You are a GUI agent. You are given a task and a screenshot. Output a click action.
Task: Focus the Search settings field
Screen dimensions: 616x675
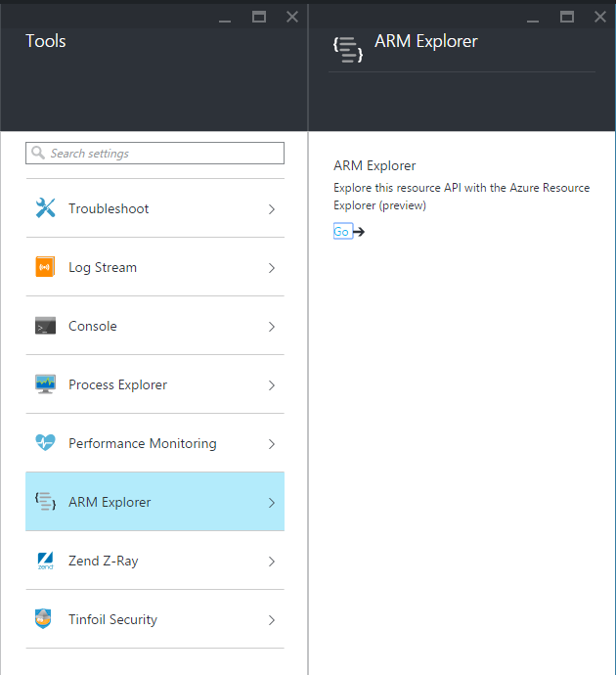point(154,153)
